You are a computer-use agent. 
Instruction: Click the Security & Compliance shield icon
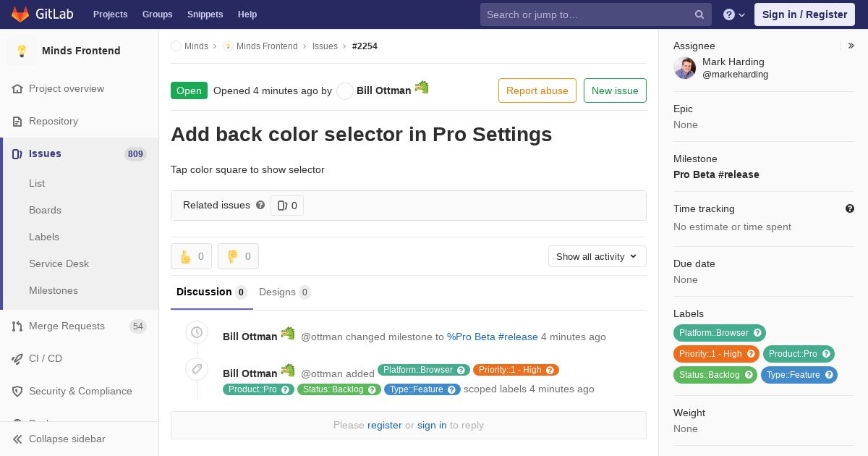(x=17, y=391)
